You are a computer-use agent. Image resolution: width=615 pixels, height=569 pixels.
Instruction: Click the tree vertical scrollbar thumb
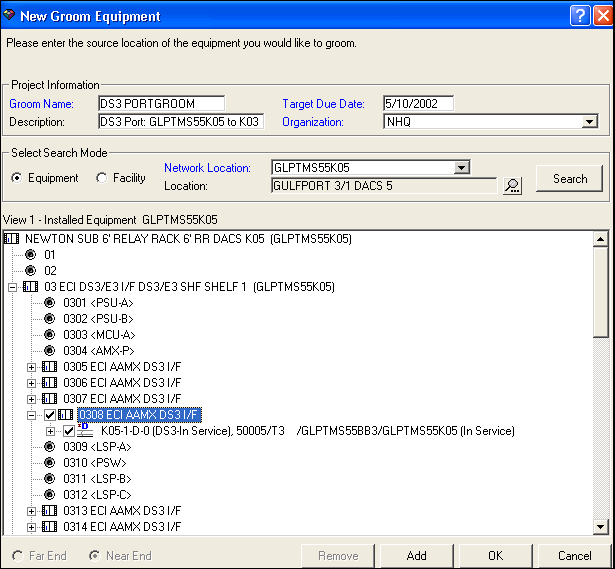click(600, 292)
